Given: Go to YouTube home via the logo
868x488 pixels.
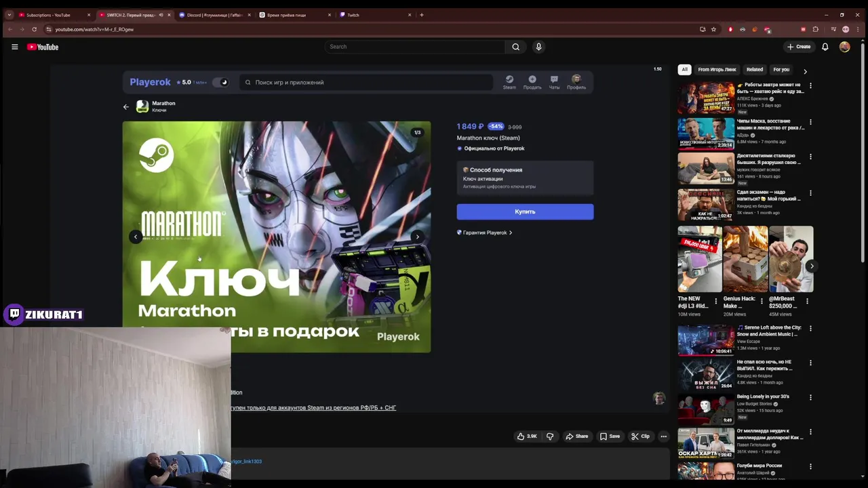Looking at the screenshot, I should coord(43,47).
